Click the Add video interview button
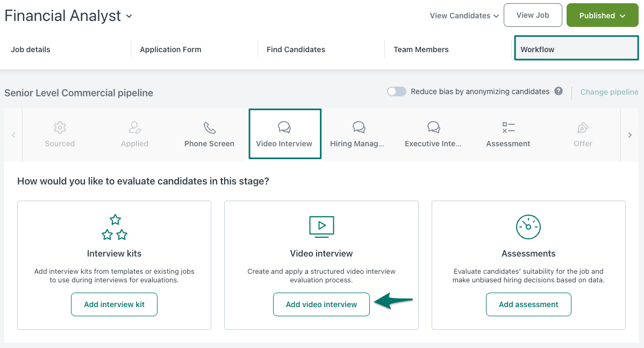This screenshot has height=348, width=644. 321,304
